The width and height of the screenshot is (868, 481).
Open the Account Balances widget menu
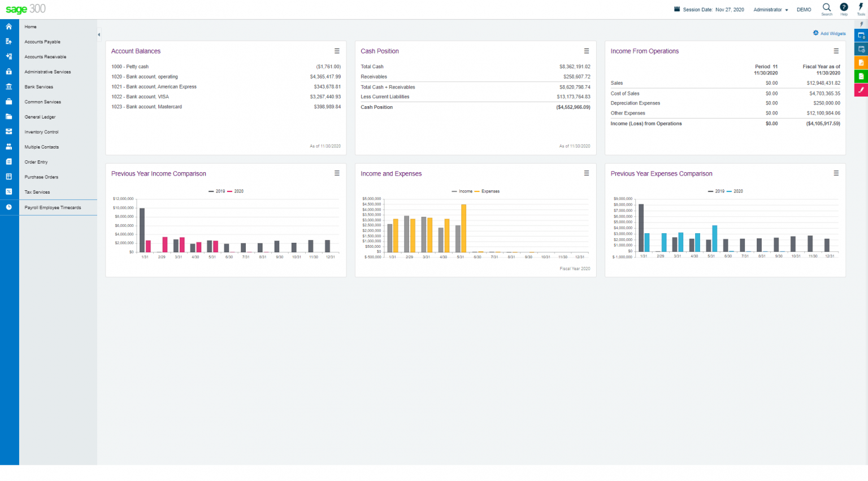tap(337, 50)
